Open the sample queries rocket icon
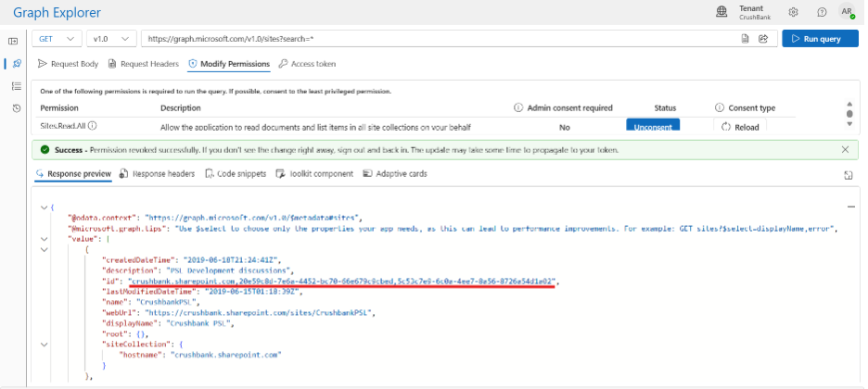 coord(17,64)
